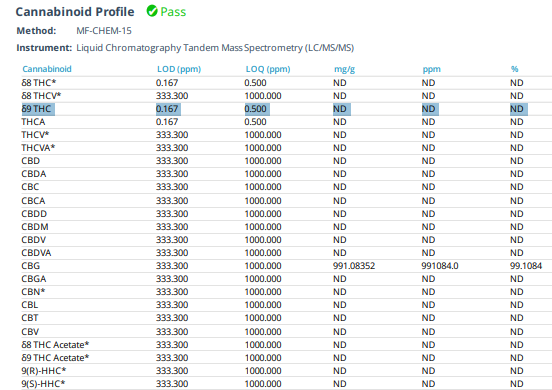Screen dimensions: 552x390
Task: Select the CBDA row name
Action: pos(34,174)
